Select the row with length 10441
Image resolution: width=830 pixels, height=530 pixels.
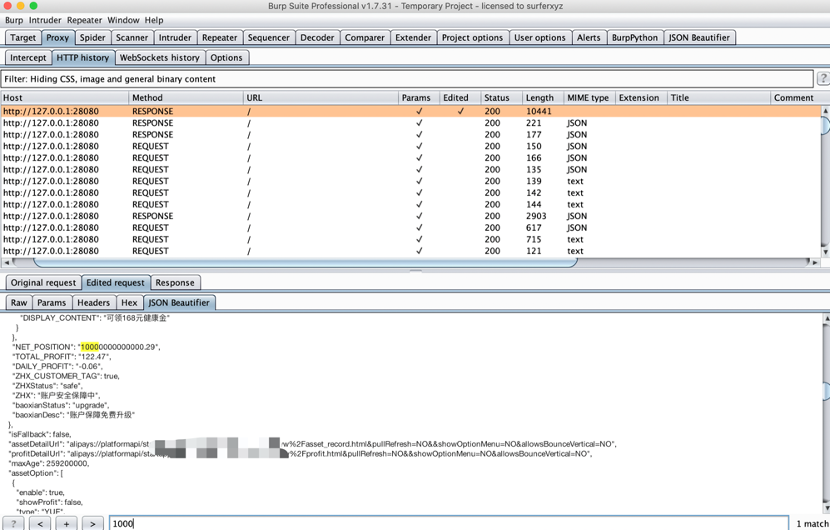click(411, 111)
